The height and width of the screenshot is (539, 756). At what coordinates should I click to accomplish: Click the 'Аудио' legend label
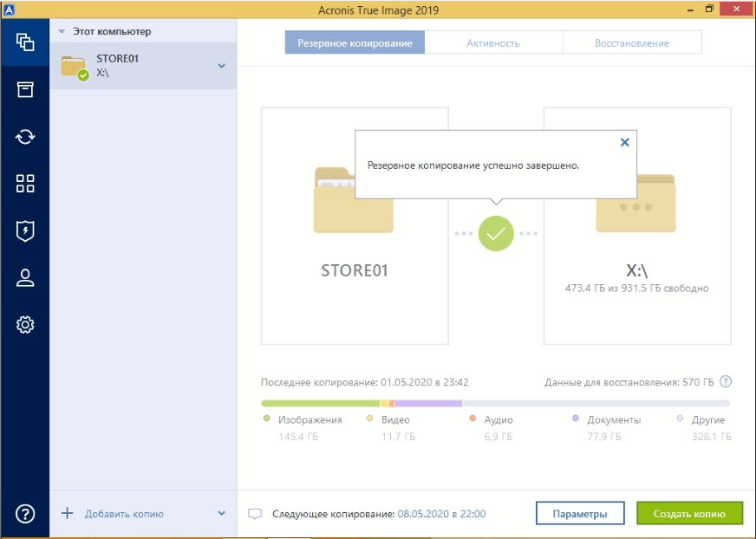[x=499, y=420]
